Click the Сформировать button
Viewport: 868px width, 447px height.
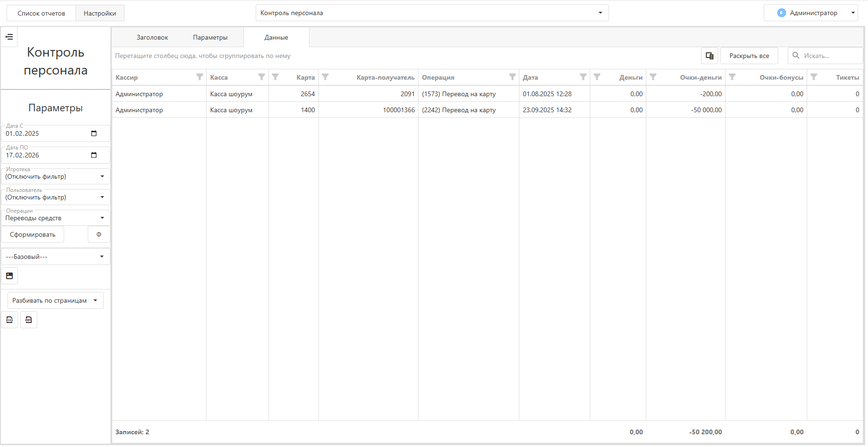[33, 234]
